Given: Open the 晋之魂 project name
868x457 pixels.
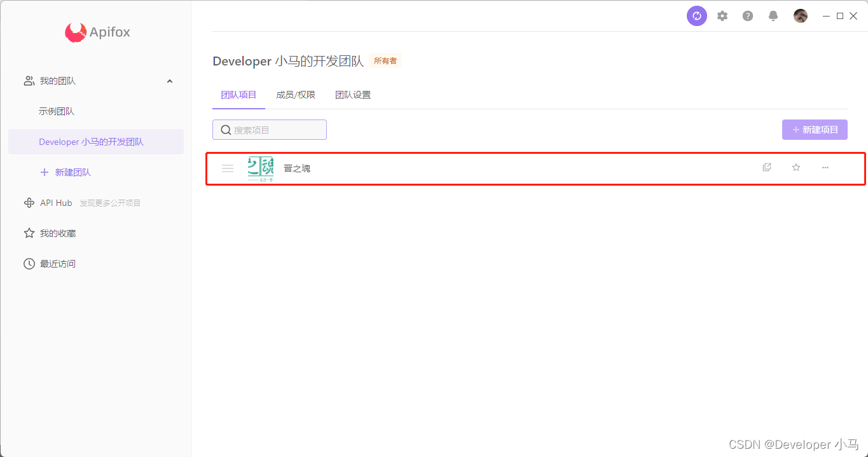Looking at the screenshot, I should (x=297, y=168).
